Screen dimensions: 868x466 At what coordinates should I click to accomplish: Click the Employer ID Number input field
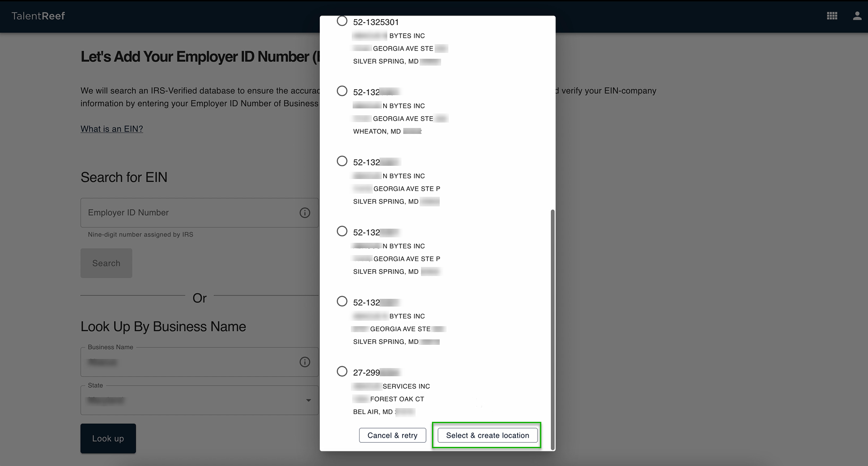(189, 213)
